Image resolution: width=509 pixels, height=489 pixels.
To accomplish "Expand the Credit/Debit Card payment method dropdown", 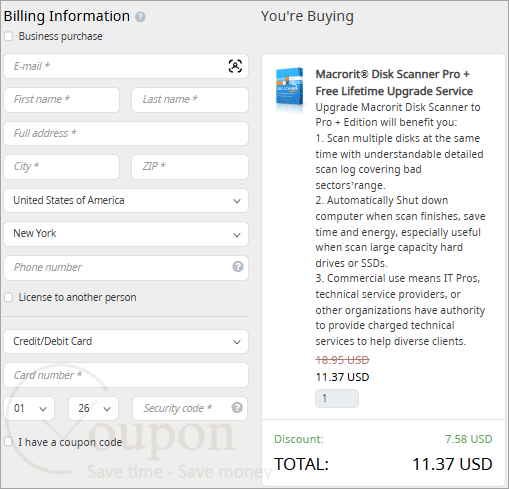I will 126,342.
